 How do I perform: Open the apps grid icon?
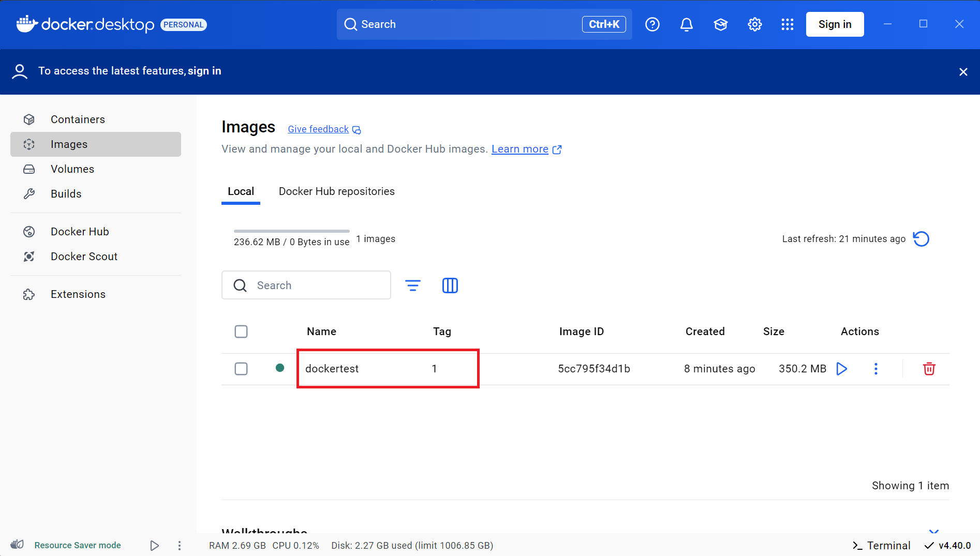[788, 24]
